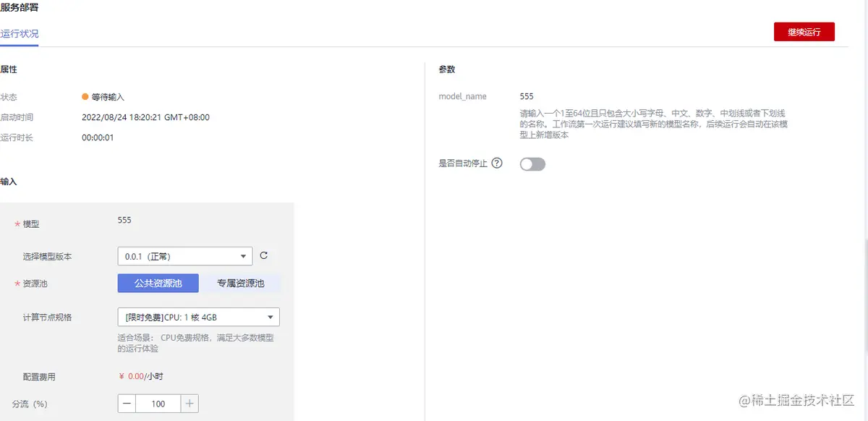Open the 选择模型版本 dropdown showing 0.0.1
Viewport: 868px width, 421px height.
[x=185, y=256]
